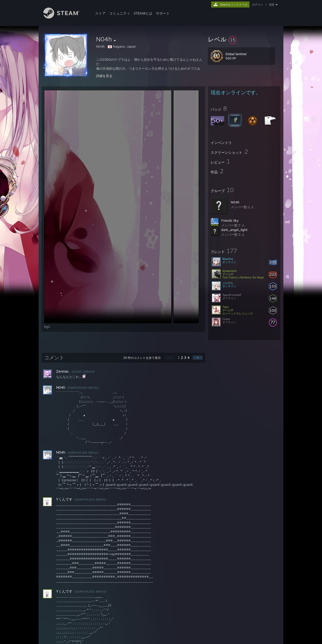The height and width of the screenshot is (644, 322).
Task: Click djnapoleon level 222 badge
Action: pos(273,274)
